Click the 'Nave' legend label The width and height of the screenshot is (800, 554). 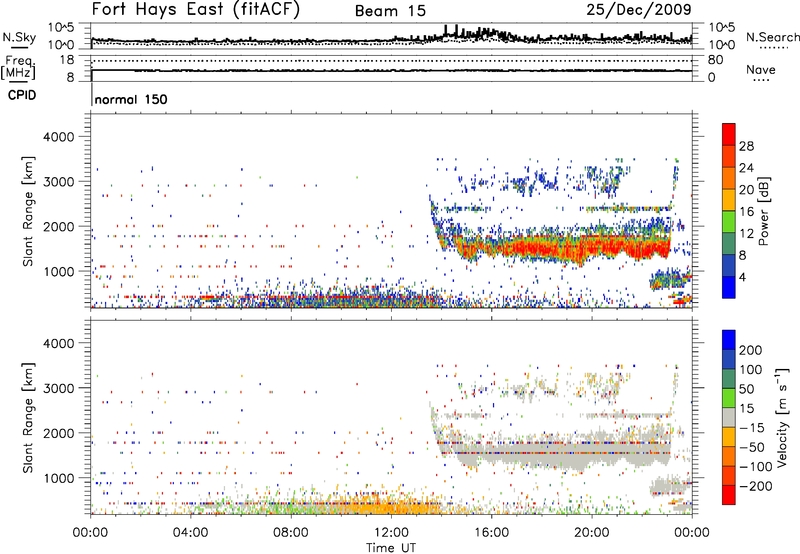761,69
